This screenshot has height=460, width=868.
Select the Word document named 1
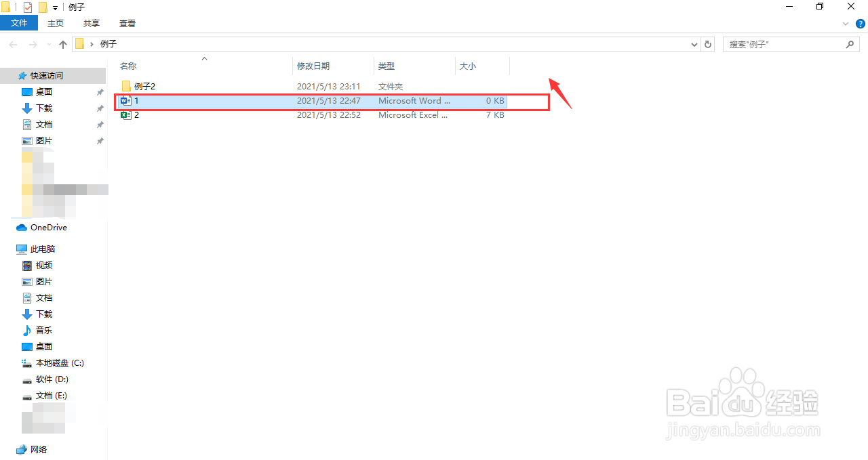(312, 100)
